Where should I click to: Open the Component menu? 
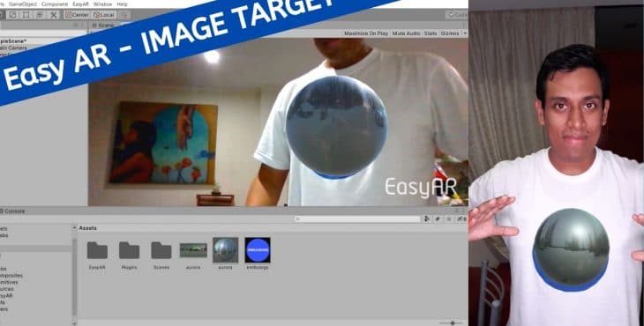point(55,4)
